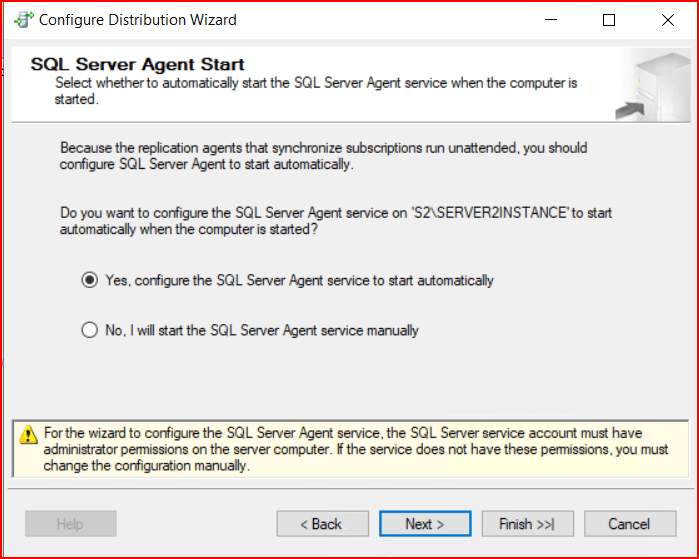
Task: Click the paragraph about replication agents running unattended
Action: coord(323,156)
